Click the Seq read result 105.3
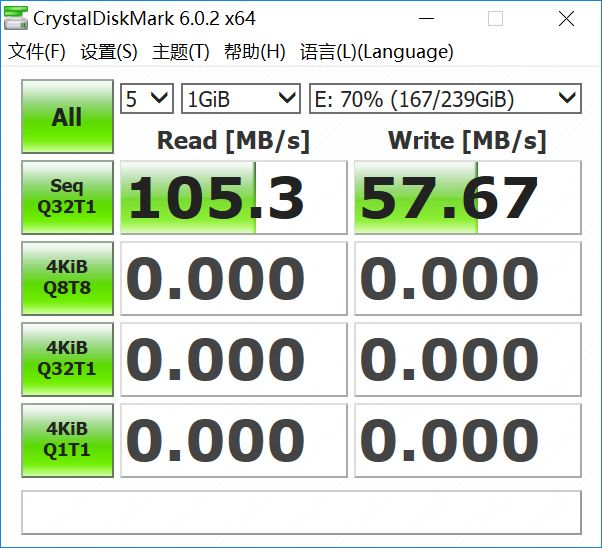Screen dimensions: 602x548 point(234,197)
